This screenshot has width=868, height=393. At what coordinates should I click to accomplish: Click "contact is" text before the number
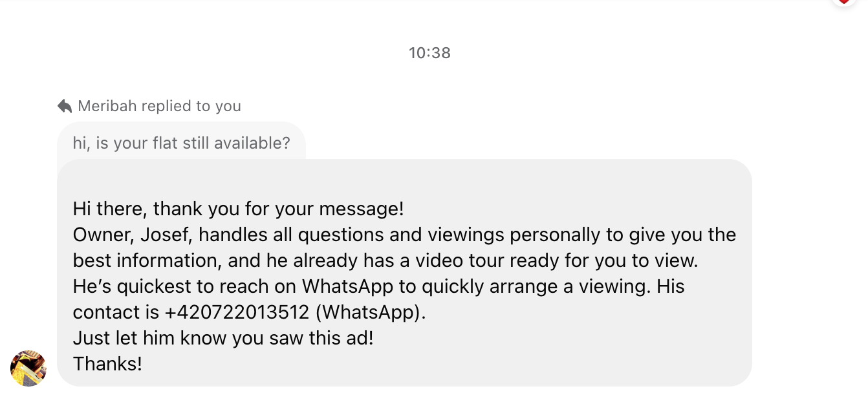click(116, 312)
